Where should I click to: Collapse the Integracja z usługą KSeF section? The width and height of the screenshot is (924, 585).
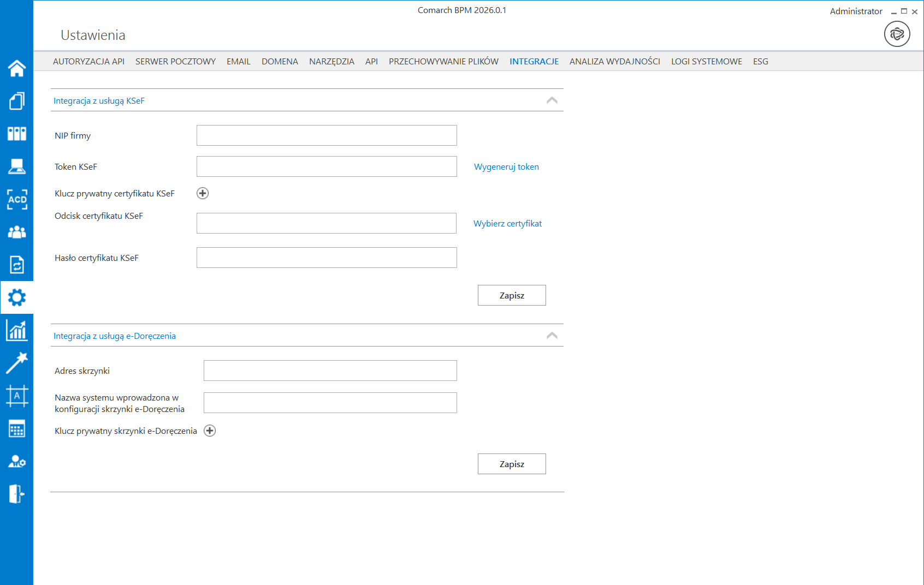[x=552, y=100]
